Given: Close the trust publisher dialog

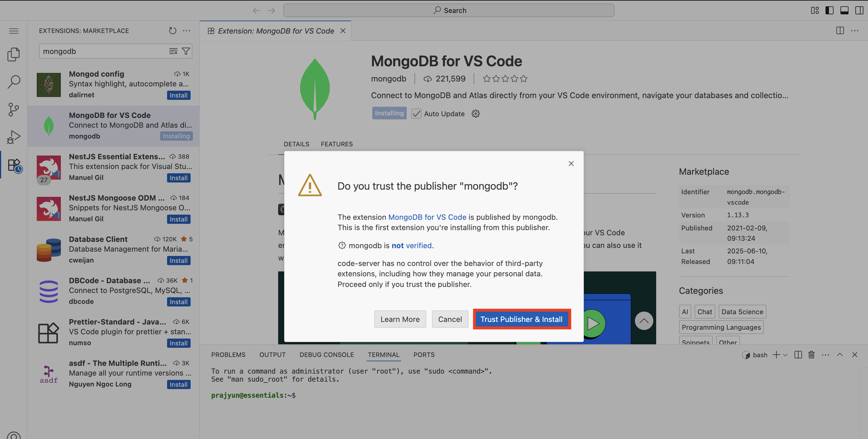Looking at the screenshot, I should tap(571, 163).
